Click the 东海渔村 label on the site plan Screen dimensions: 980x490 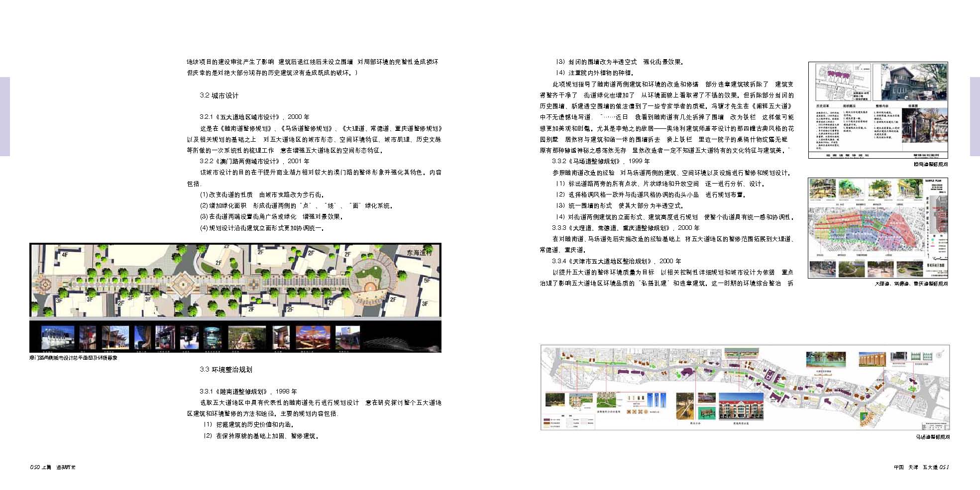point(420,253)
